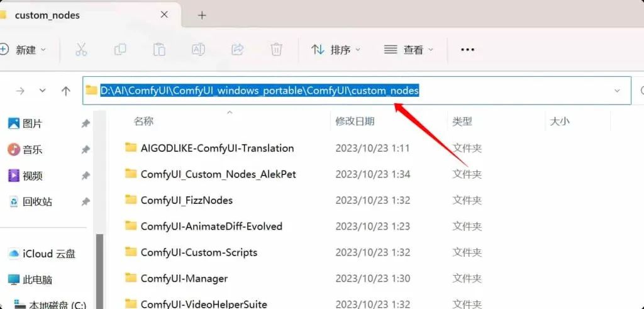Open iCloud 云盘 in sidebar
The image size is (644, 309).
coord(42,254)
